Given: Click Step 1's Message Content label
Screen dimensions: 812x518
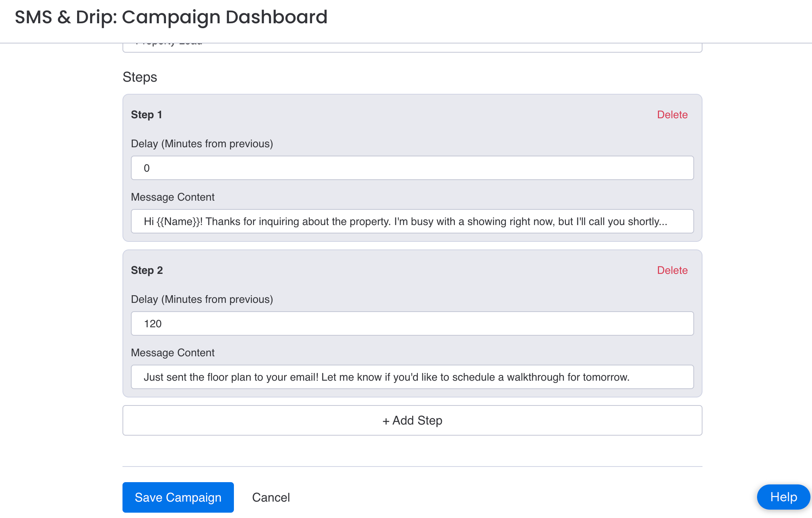Looking at the screenshot, I should (172, 197).
